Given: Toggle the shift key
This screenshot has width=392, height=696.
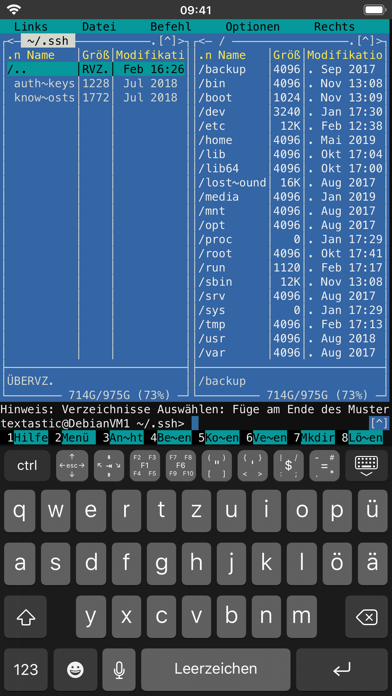Looking at the screenshot, I should [25, 617].
